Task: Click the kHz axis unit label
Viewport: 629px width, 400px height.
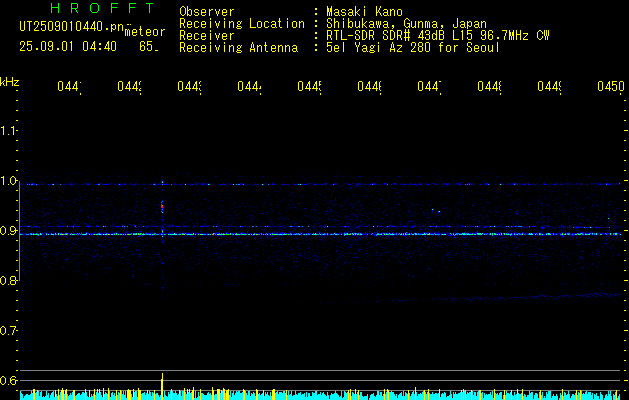Action: tap(10, 82)
